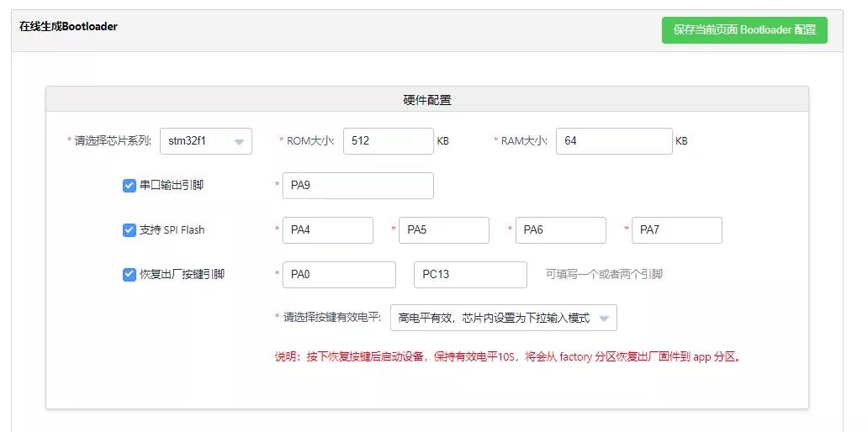Click the chip series dropdown arrow icon
The height and width of the screenshot is (432, 868).
[x=239, y=141]
